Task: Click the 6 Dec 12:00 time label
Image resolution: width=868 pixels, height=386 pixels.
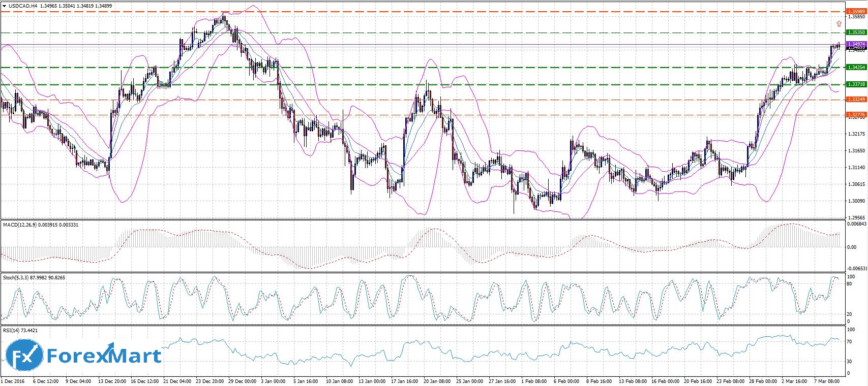Action: click(46, 381)
